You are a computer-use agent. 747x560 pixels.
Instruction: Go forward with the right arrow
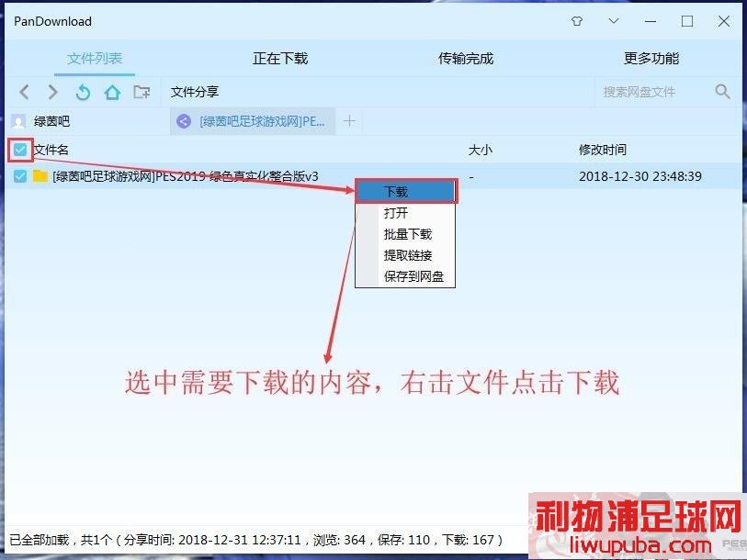pyautogui.click(x=53, y=92)
